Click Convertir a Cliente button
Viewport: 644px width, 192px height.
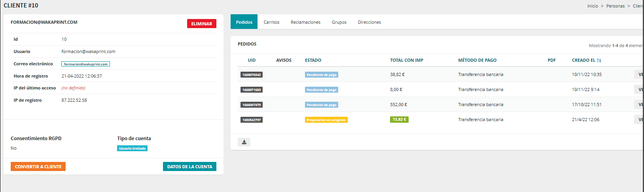(38, 167)
